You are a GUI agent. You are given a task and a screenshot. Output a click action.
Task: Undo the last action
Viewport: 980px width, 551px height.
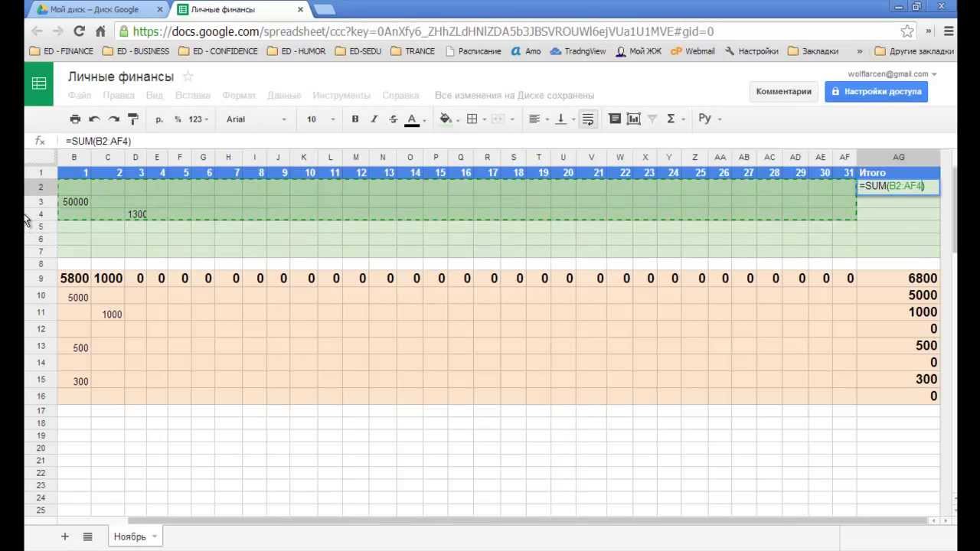pyautogui.click(x=94, y=119)
